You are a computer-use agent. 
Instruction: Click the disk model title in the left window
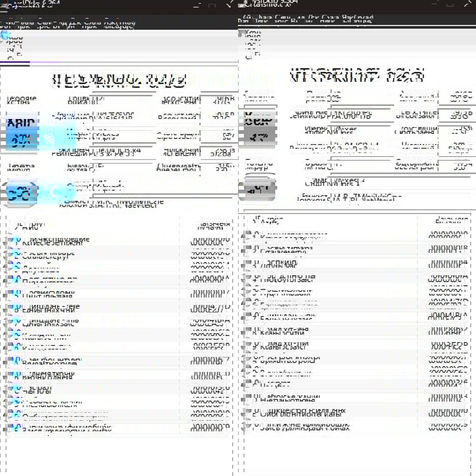click(119, 80)
